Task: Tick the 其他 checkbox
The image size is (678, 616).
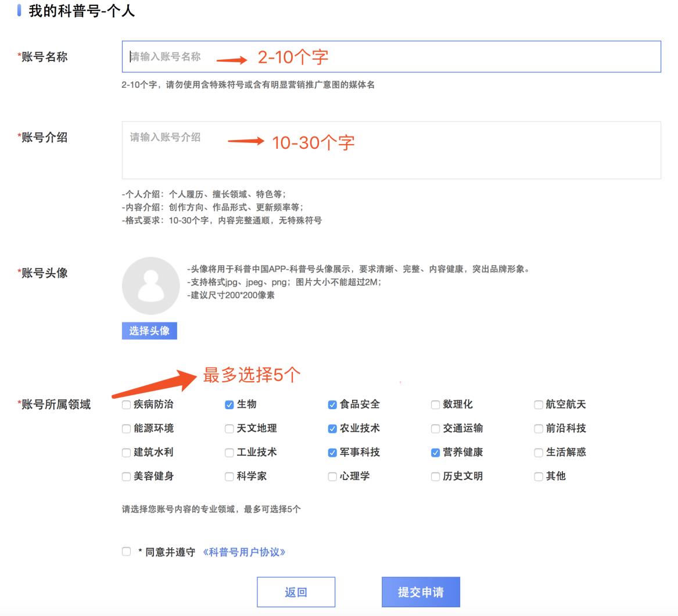Action: tap(539, 477)
